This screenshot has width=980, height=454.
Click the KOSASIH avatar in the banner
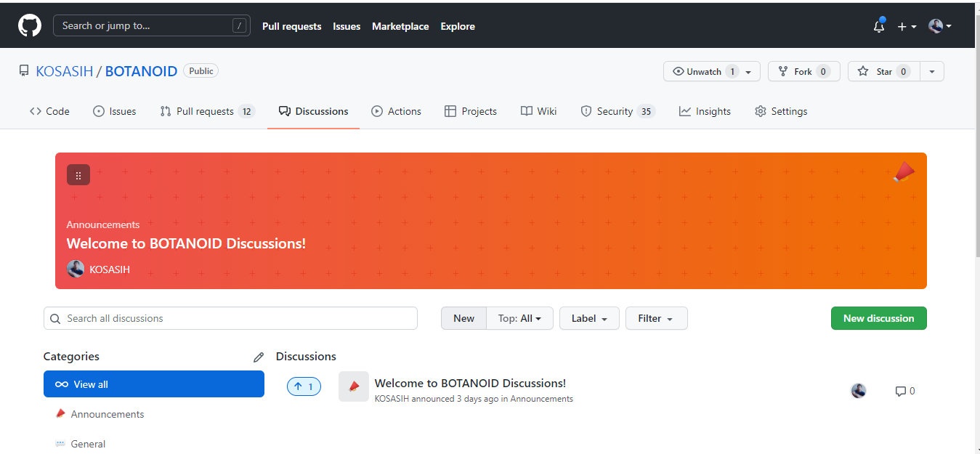[x=76, y=269]
